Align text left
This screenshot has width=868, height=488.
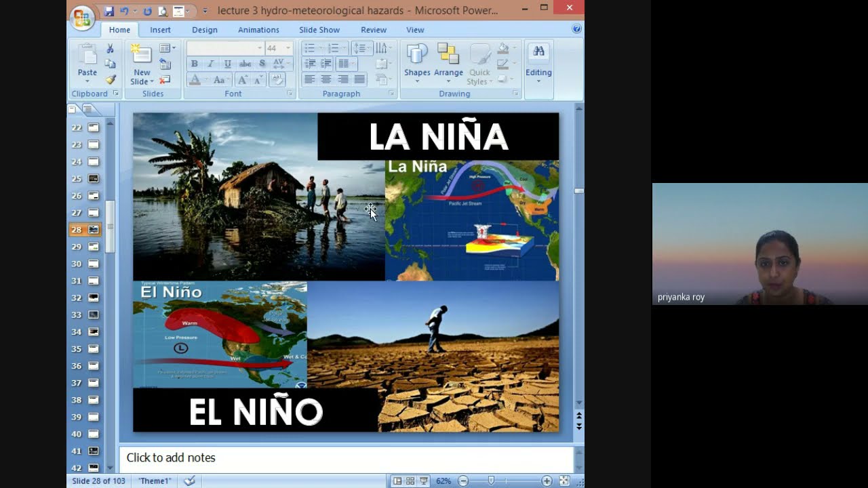(x=310, y=80)
